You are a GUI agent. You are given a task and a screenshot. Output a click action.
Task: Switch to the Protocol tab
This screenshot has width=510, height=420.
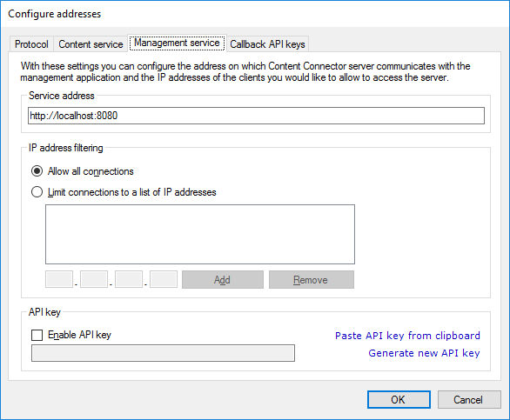(31, 44)
